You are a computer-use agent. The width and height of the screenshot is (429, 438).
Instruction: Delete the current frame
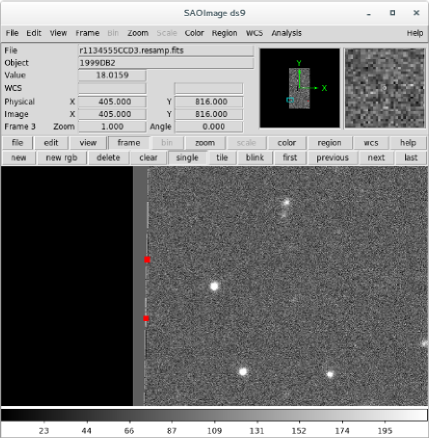coord(108,158)
